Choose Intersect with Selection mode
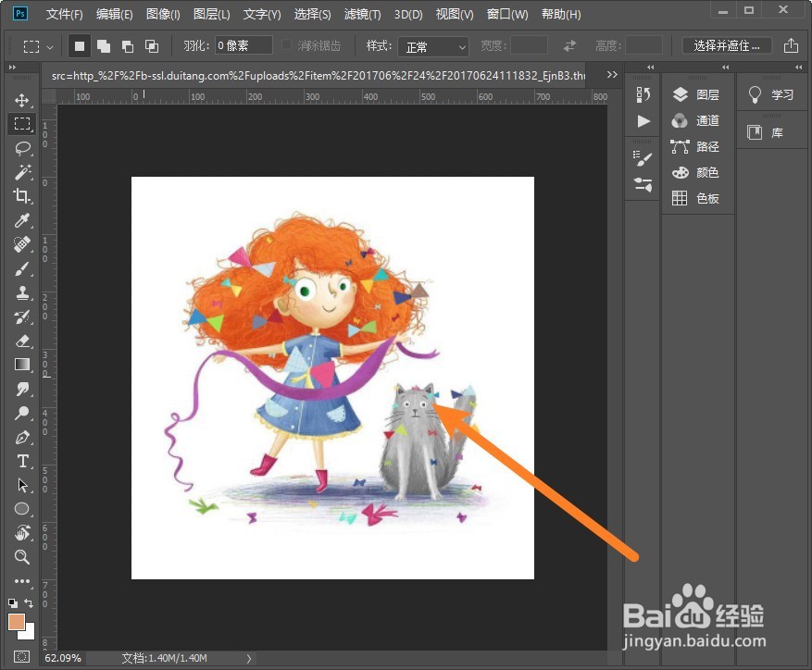The width and height of the screenshot is (812, 670). point(151,46)
